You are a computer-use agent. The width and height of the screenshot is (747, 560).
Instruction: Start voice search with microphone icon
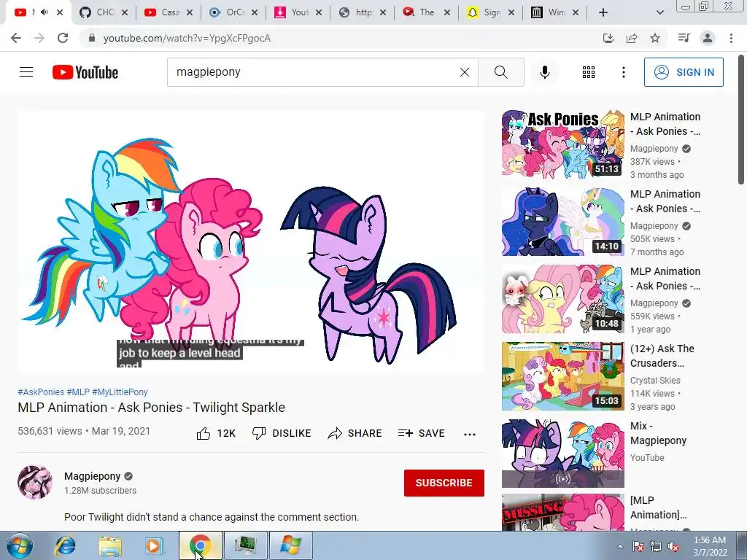pyautogui.click(x=544, y=72)
